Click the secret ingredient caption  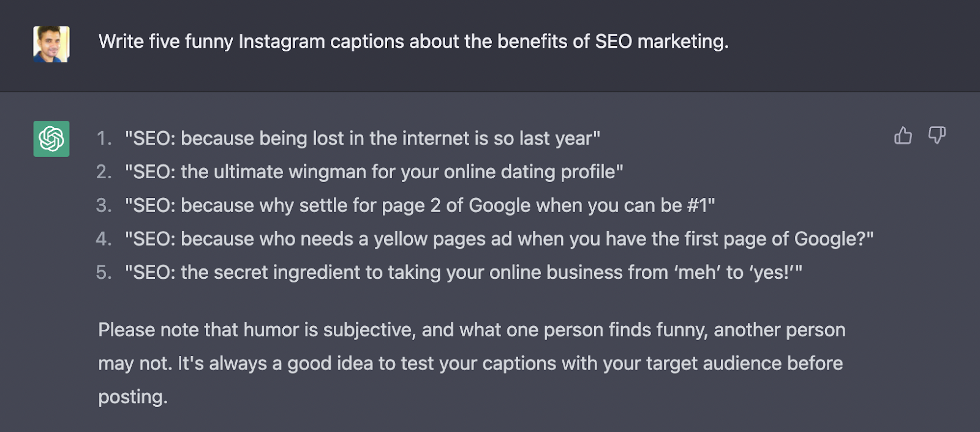point(463,273)
